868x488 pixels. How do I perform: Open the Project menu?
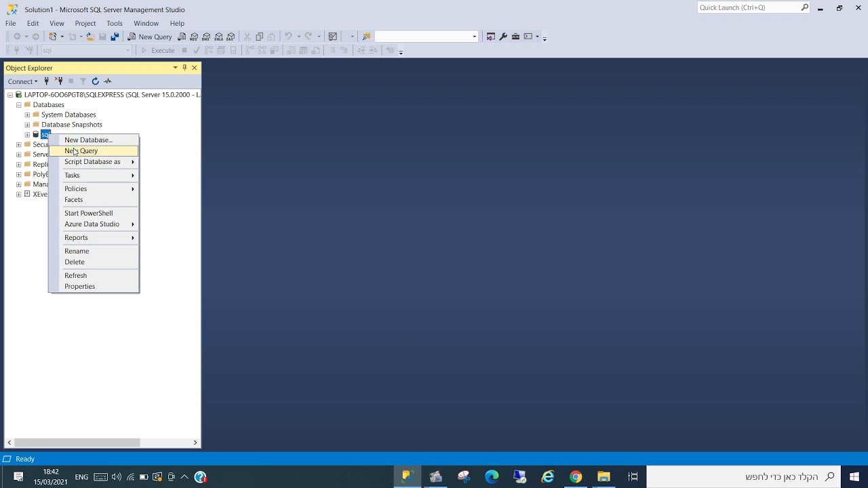coord(85,23)
